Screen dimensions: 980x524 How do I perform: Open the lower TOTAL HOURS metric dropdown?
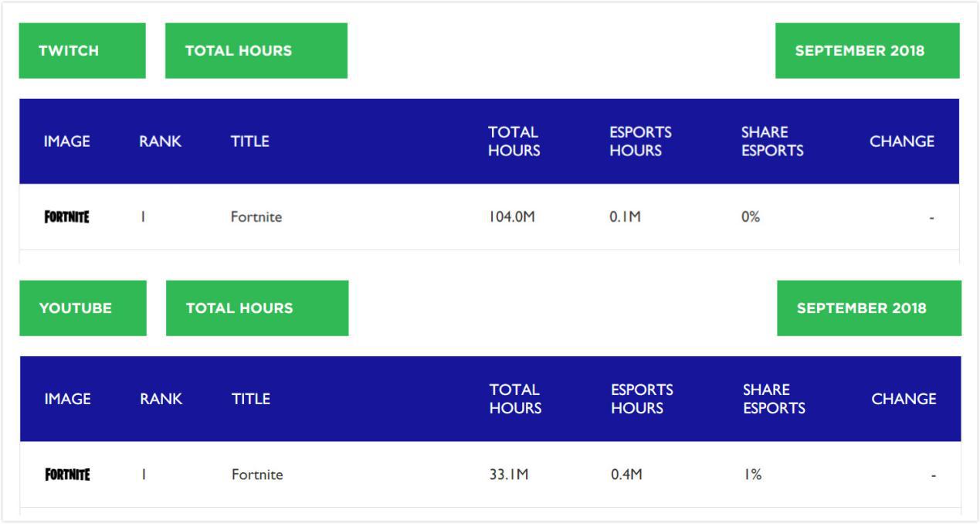256,308
